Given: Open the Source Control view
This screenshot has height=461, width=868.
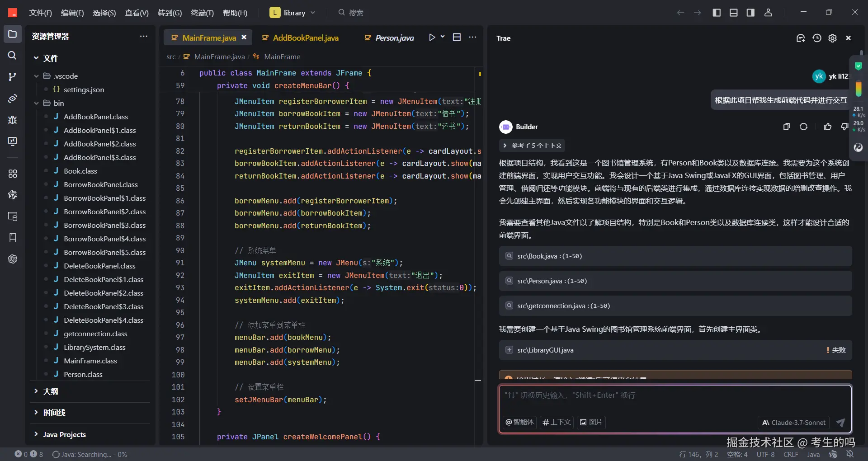Looking at the screenshot, I should tap(13, 77).
